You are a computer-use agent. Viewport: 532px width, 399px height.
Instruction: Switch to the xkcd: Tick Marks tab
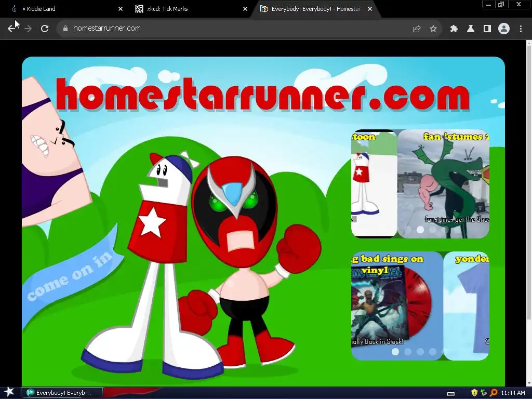click(192, 9)
